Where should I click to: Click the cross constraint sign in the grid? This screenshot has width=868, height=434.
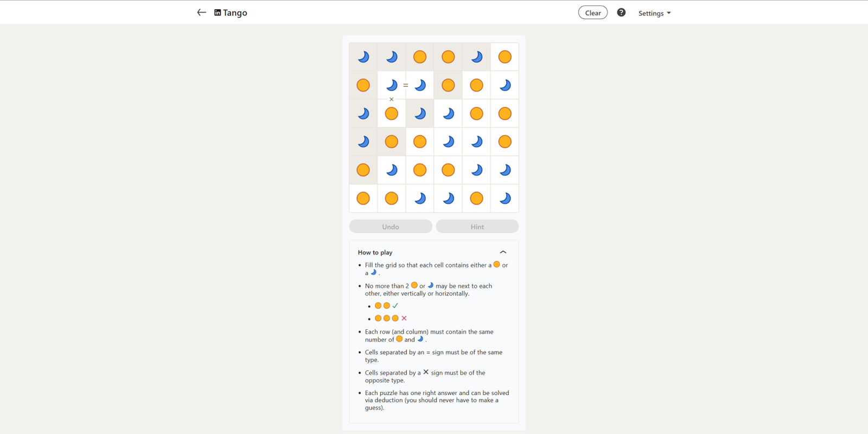[x=392, y=99]
